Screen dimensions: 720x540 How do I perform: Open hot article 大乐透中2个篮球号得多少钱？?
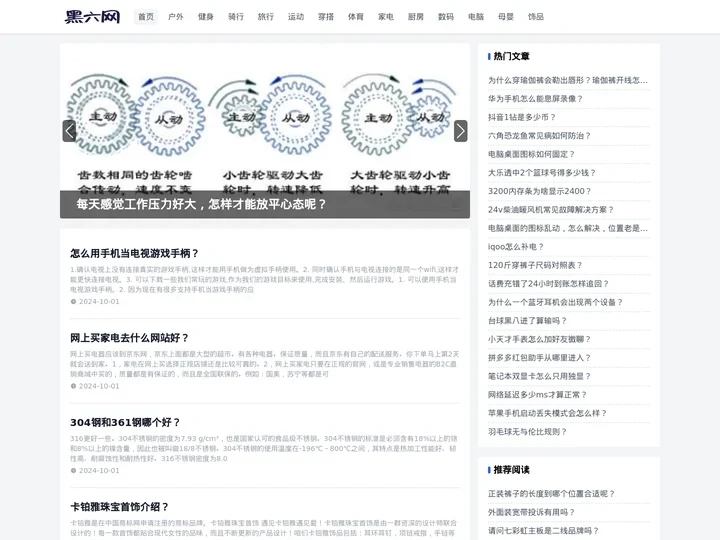point(542,173)
